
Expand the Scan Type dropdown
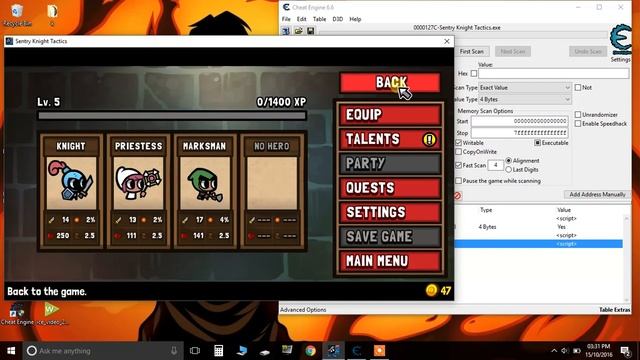pos(524,88)
